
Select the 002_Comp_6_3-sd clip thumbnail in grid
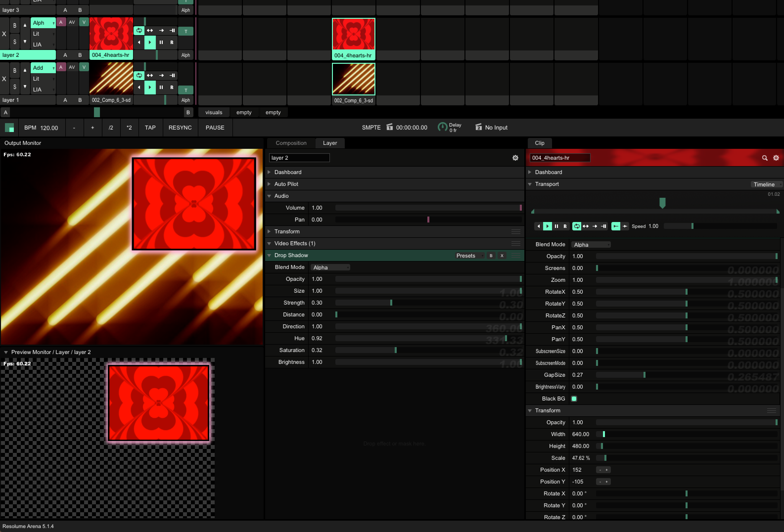(x=353, y=79)
